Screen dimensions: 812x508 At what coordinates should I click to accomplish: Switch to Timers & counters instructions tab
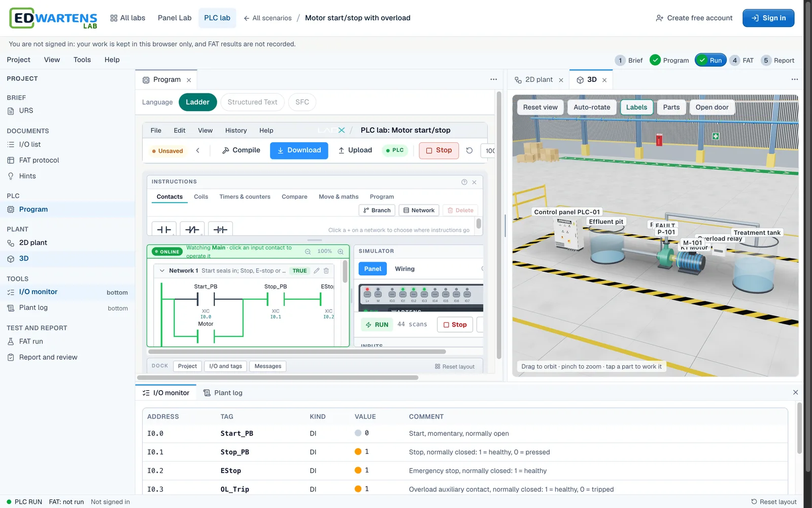tap(245, 197)
